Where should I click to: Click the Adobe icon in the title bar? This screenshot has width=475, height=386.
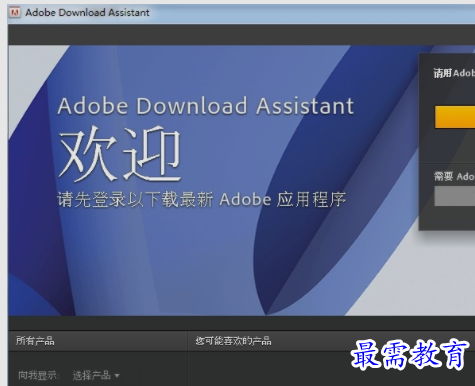coord(15,13)
